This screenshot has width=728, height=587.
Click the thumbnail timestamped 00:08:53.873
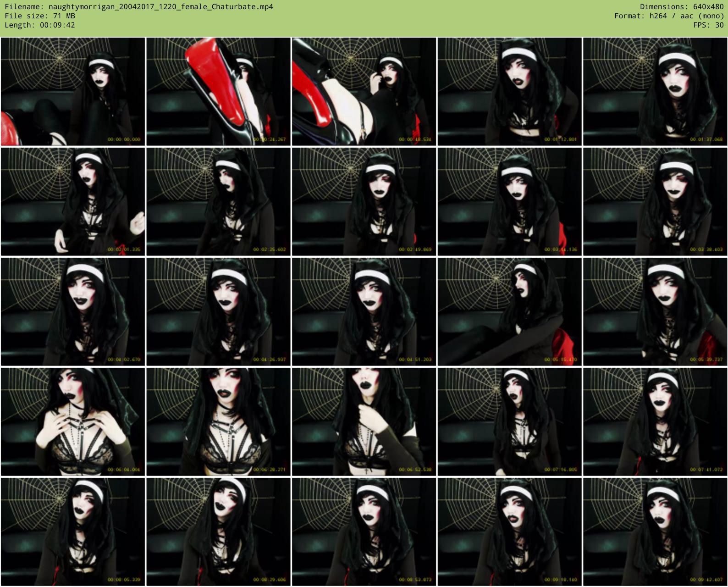click(x=364, y=532)
